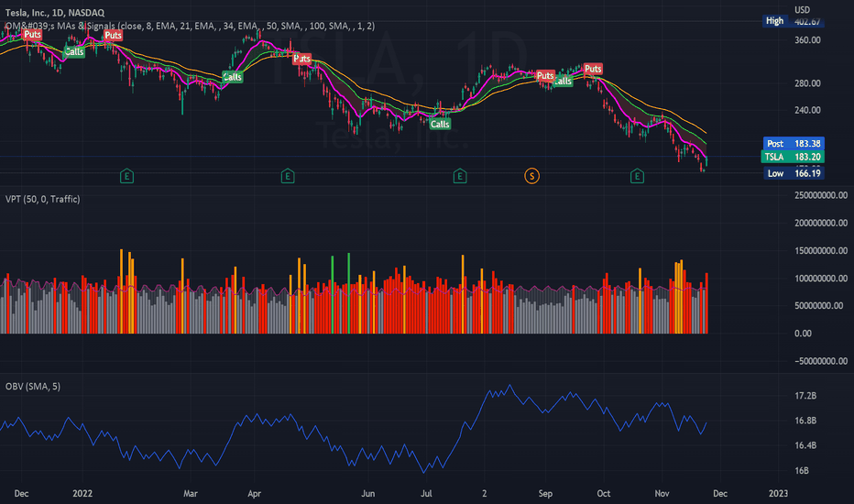Viewport: 854px width, 504px height.
Task: Click the orange S stock split marker
Action: click(532, 176)
